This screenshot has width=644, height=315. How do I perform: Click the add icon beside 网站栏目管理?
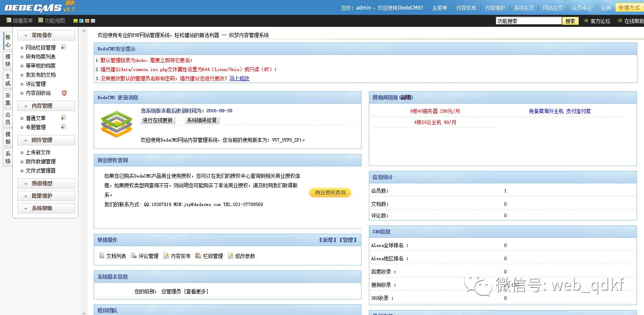coord(63,47)
